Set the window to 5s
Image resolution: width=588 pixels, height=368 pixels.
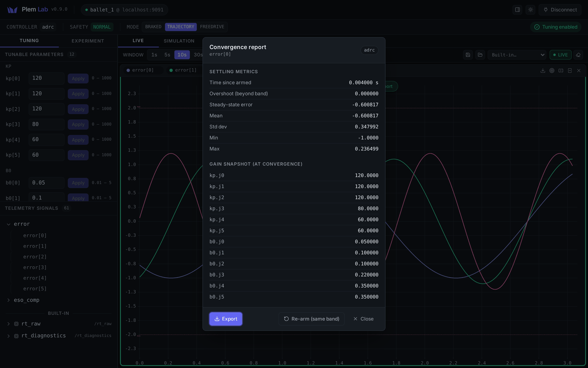(x=167, y=55)
